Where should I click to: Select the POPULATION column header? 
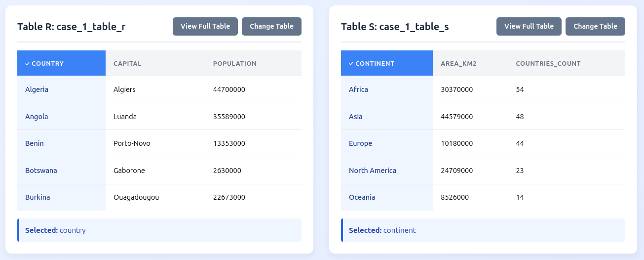coord(234,63)
